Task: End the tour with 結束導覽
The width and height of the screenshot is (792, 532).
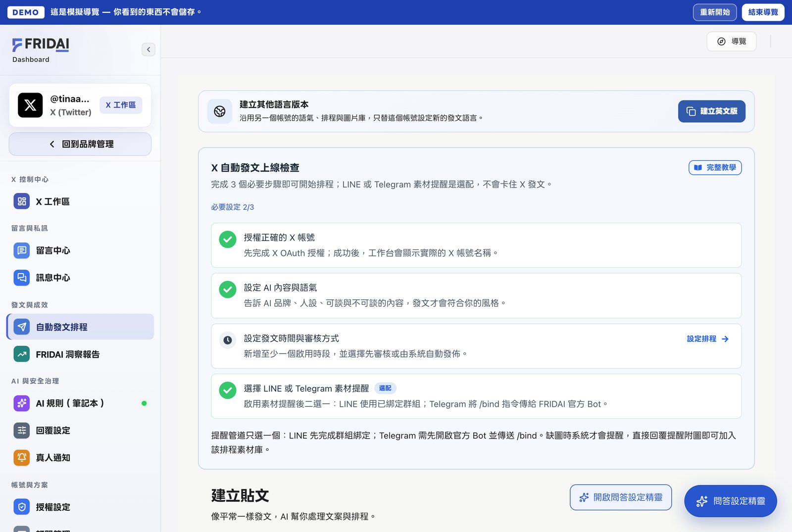Action: (x=763, y=12)
